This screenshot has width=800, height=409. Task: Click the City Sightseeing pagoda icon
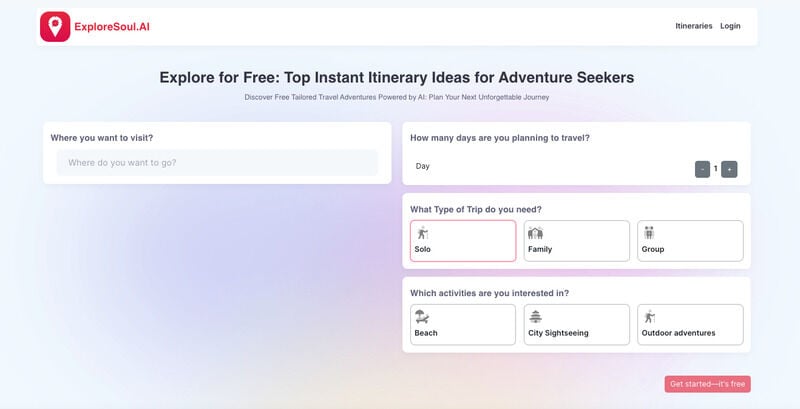pos(535,317)
